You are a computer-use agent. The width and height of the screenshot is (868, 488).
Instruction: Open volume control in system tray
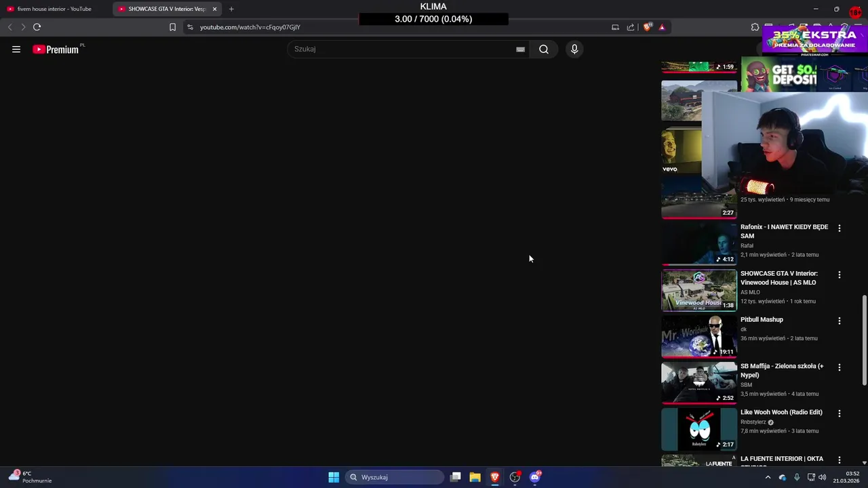pyautogui.click(x=823, y=477)
